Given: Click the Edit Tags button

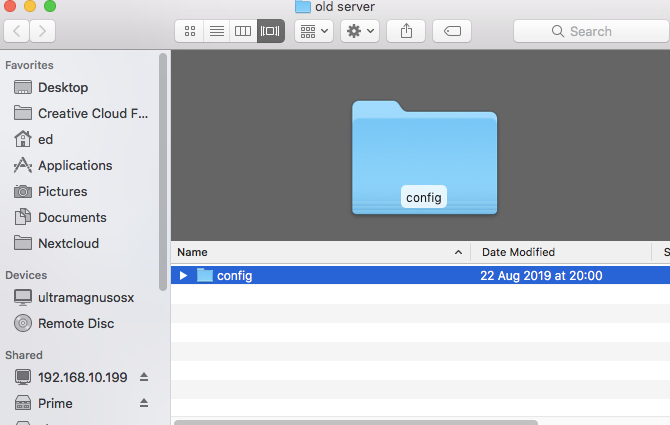Looking at the screenshot, I should (452, 31).
